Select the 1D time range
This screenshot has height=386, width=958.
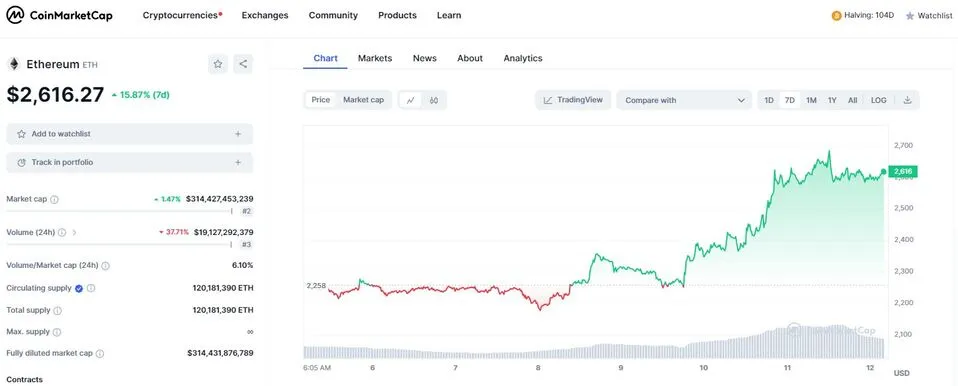click(769, 100)
